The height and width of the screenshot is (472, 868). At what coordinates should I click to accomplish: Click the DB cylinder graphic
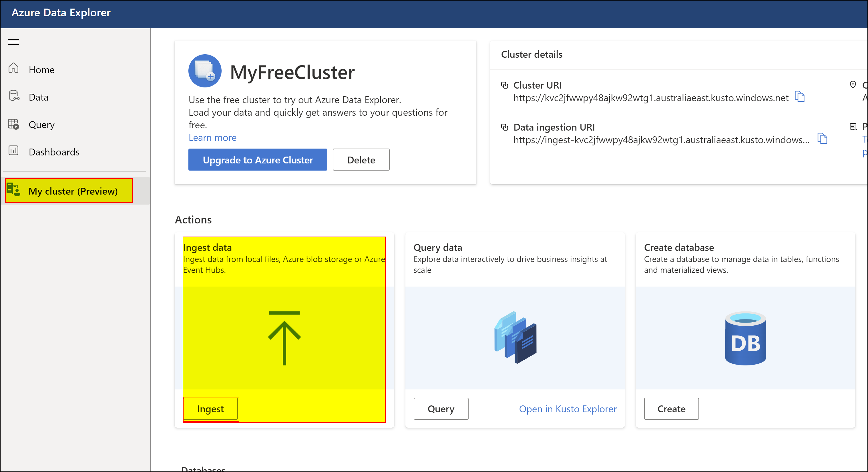click(x=745, y=338)
